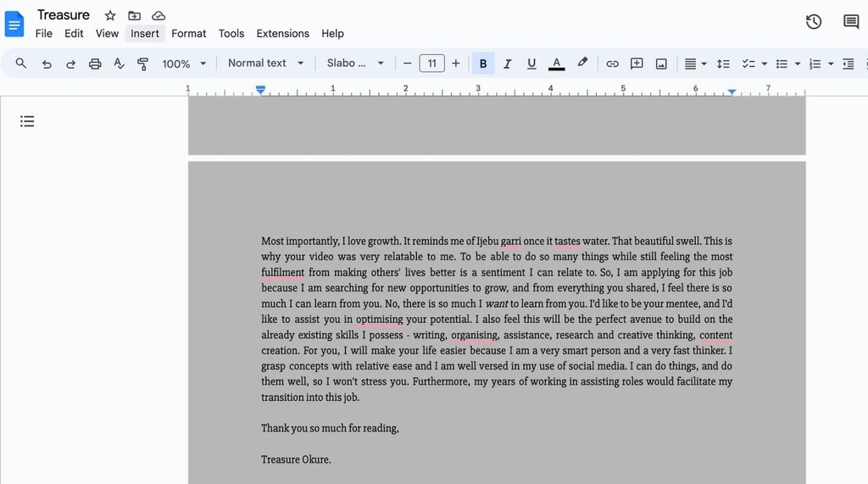The height and width of the screenshot is (484, 868).
Task: Click the signature "Treasure Okure."
Action: (296, 459)
